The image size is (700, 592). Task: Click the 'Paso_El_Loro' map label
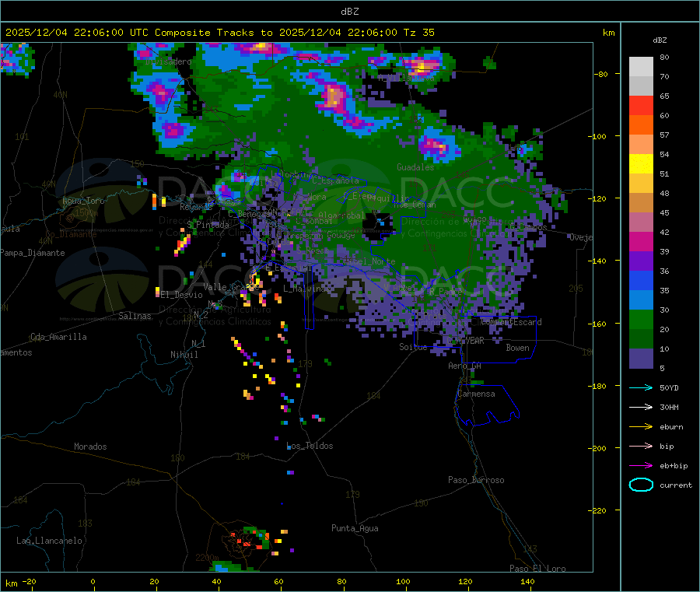pyautogui.click(x=537, y=569)
